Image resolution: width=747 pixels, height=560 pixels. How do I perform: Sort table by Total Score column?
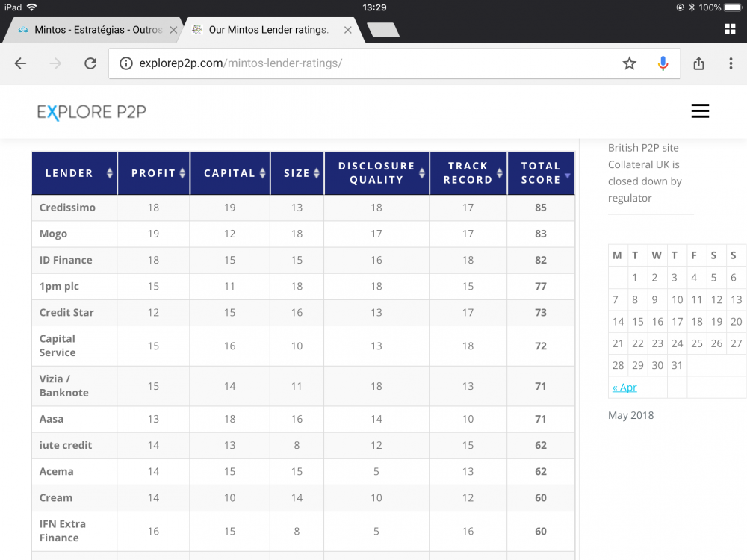click(541, 173)
